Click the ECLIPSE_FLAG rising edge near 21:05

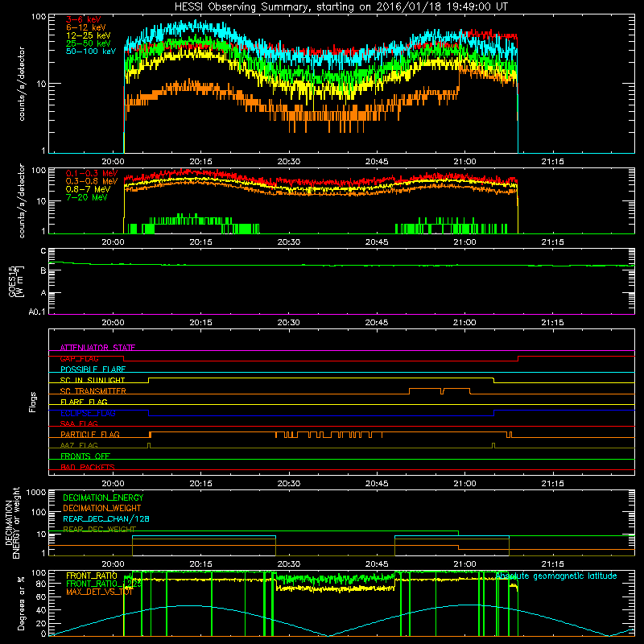pos(493,413)
